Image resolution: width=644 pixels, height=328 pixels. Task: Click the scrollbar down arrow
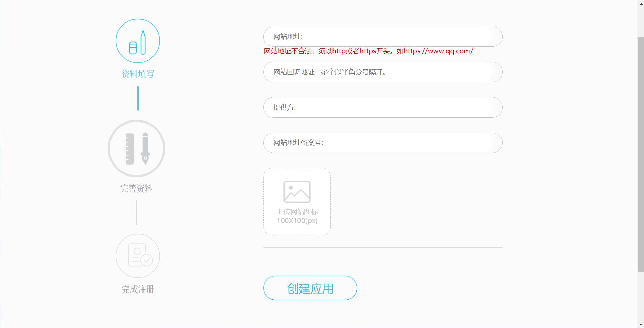[640, 325]
